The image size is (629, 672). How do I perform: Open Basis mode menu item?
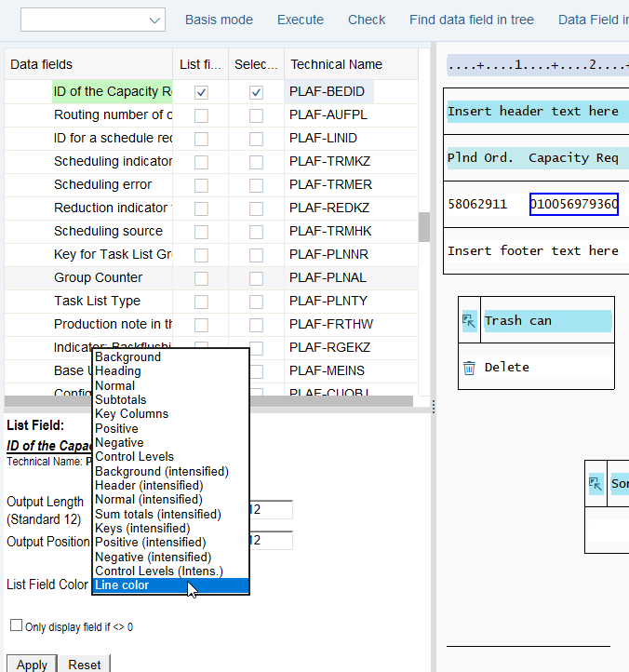[219, 20]
